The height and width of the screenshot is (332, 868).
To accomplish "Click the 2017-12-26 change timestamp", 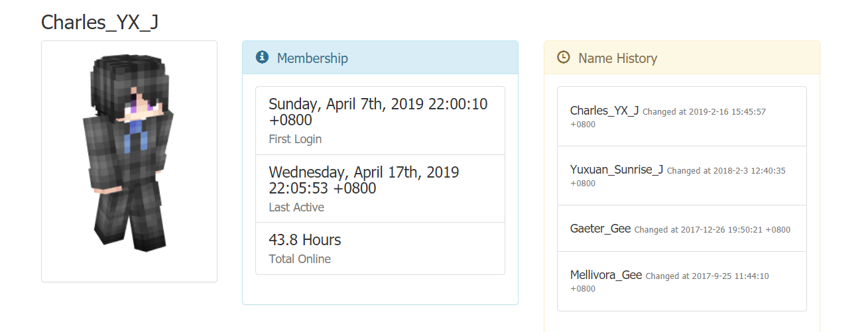I will pos(712,230).
